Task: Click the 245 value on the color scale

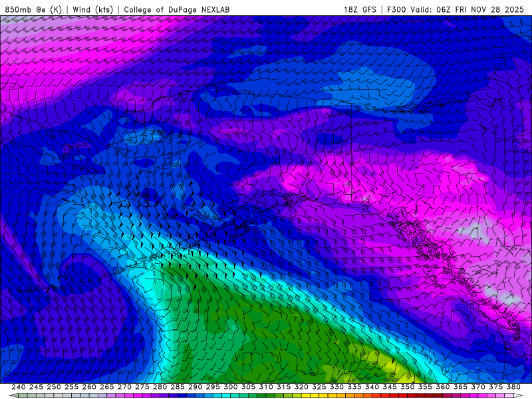Action: 36,387
